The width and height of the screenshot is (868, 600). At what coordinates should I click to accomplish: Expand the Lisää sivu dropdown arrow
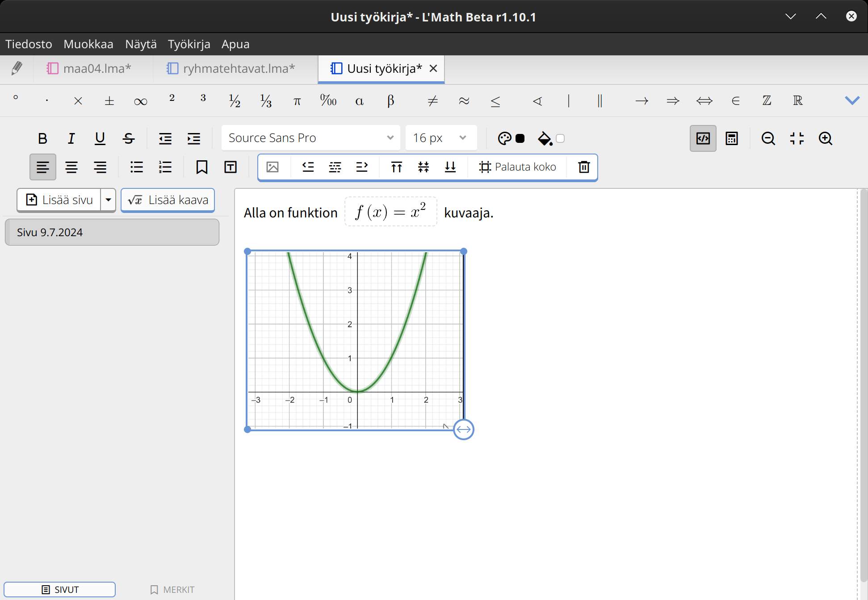(108, 200)
